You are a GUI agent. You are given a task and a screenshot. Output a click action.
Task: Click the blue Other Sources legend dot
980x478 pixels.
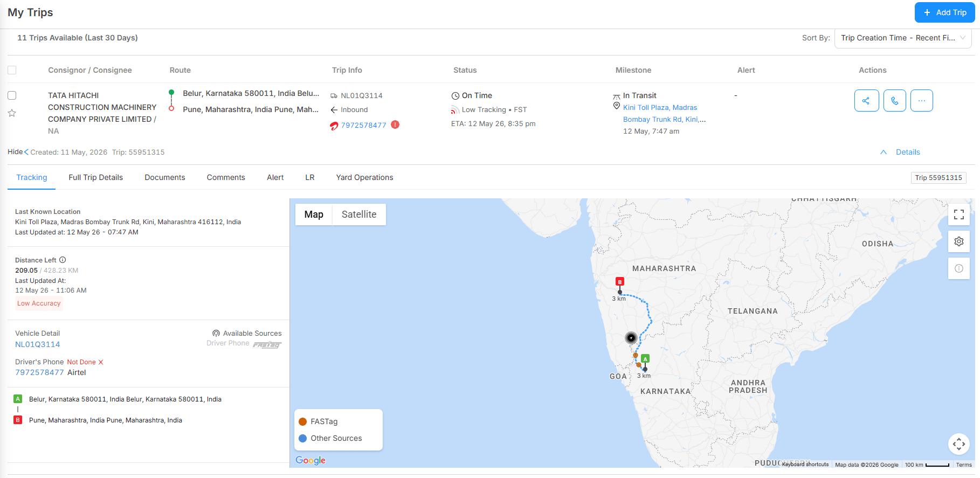[x=303, y=439]
